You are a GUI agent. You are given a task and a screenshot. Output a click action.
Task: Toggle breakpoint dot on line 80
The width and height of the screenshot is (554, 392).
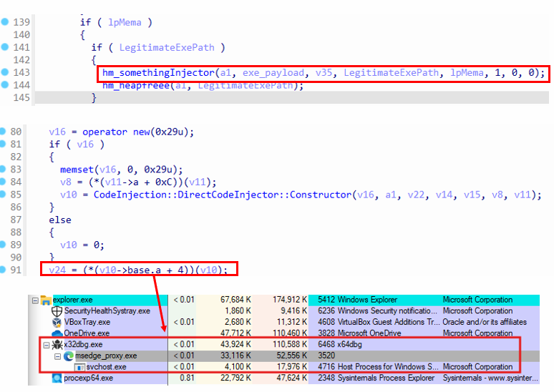(3, 132)
